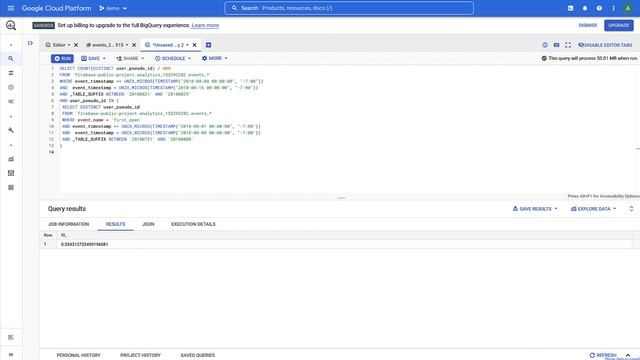Follow the Learn more link
This screenshot has height=360, width=640.
coord(205,25)
